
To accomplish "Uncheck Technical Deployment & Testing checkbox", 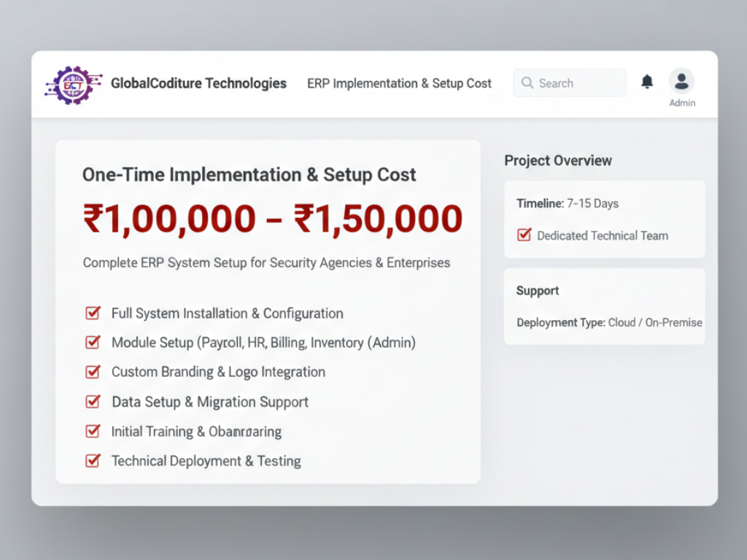I will [x=93, y=461].
